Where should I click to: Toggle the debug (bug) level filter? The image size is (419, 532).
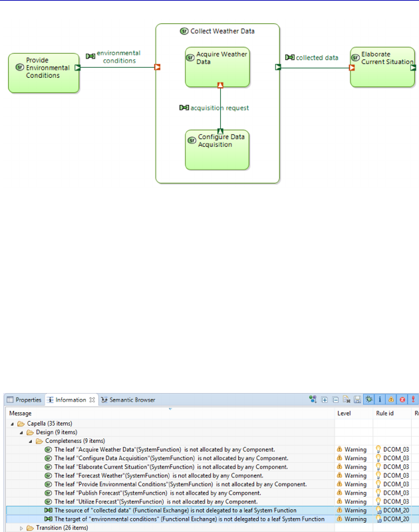(369, 400)
